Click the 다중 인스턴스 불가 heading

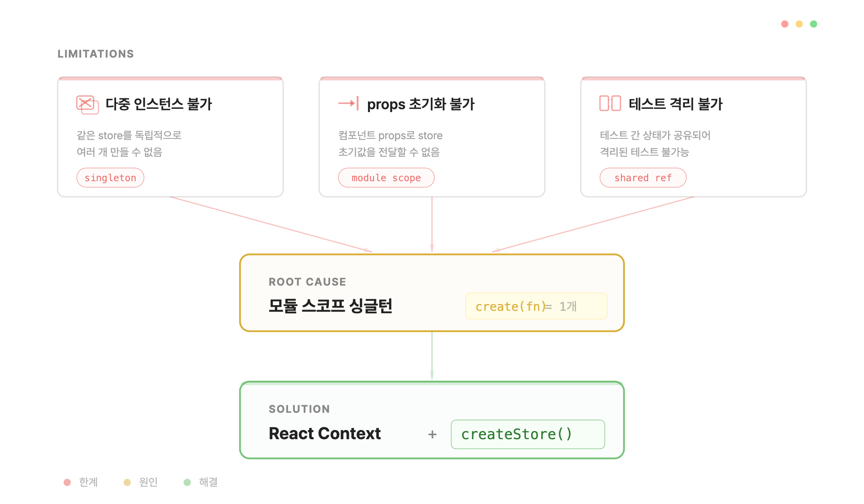coord(159,104)
